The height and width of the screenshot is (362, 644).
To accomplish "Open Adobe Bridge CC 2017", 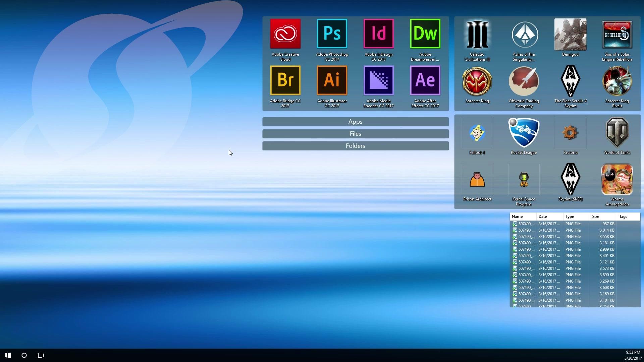I will click(285, 80).
